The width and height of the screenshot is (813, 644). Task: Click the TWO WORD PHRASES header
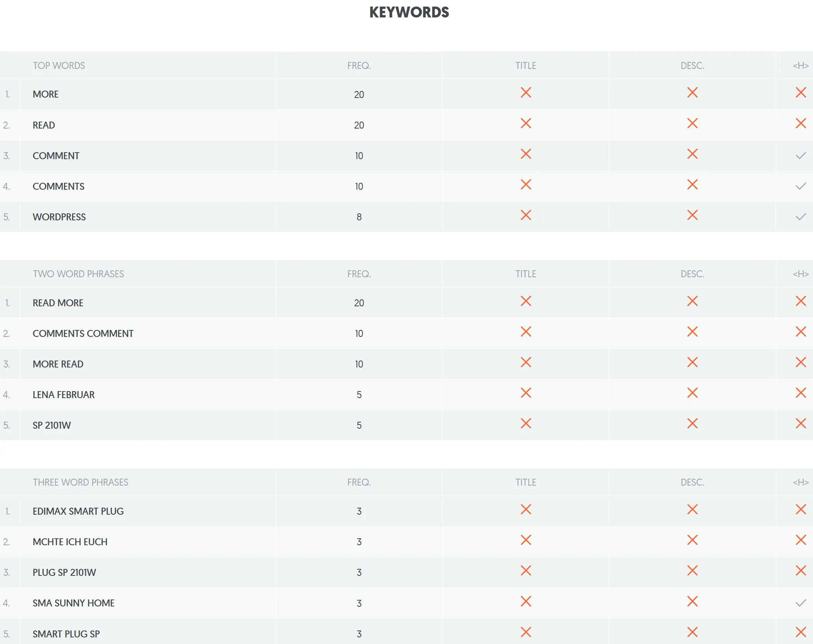(78, 274)
